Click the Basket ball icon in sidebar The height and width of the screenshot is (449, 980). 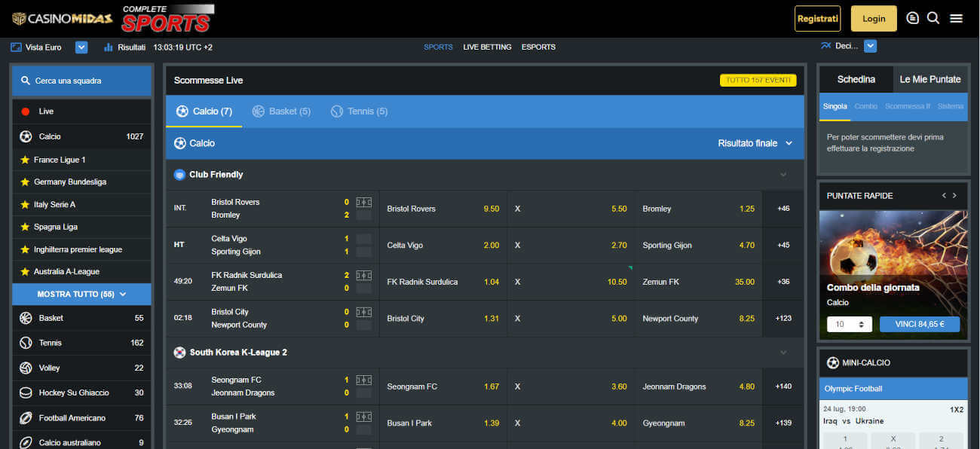26,318
